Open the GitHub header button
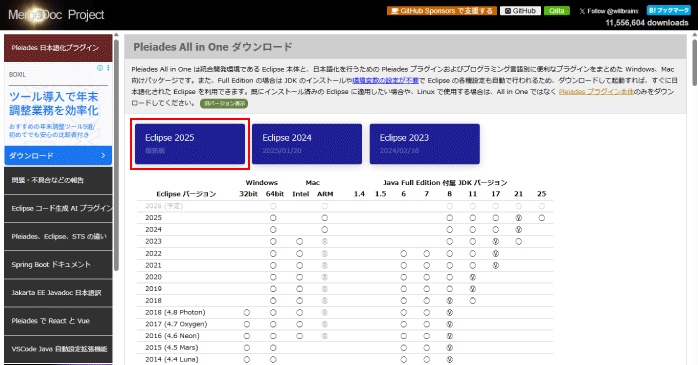The width and height of the screenshot is (698, 365). click(520, 11)
